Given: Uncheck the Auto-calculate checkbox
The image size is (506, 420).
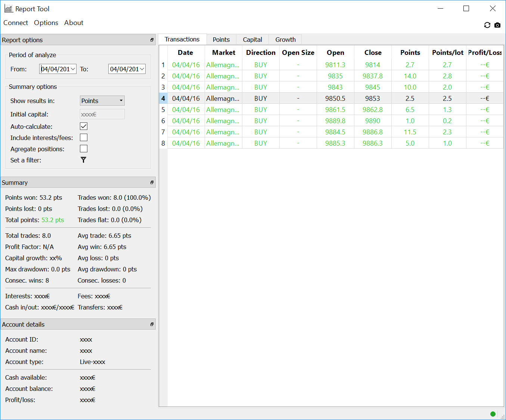Looking at the screenshot, I should [84, 127].
